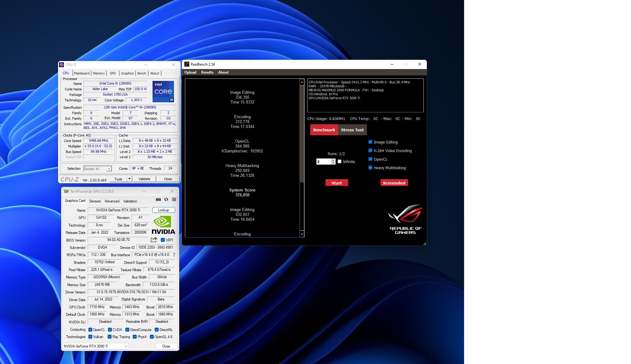Open the SPD tab in CPU-Z
Image resolution: width=631 pixels, height=364 pixels.
[x=113, y=73]
